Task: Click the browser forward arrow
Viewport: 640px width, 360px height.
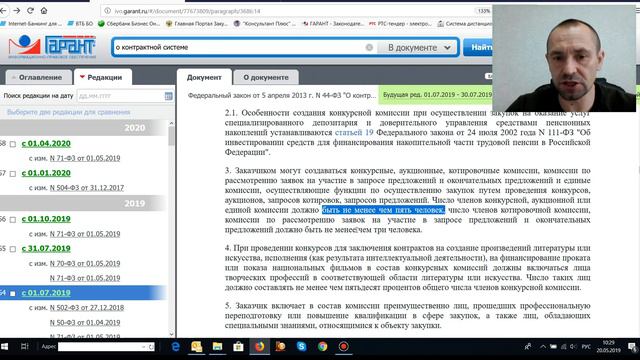Action: tap(17, 11)
